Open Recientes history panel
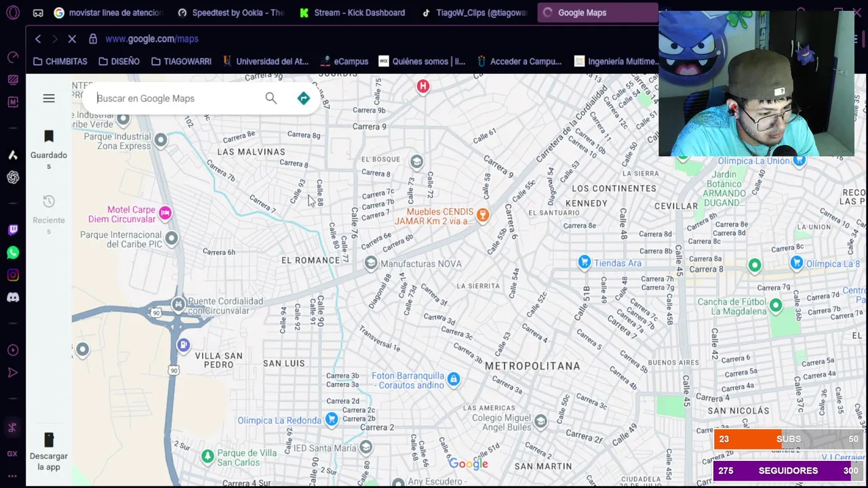This screenshot has height=488, width=868. tap(49, 214)
